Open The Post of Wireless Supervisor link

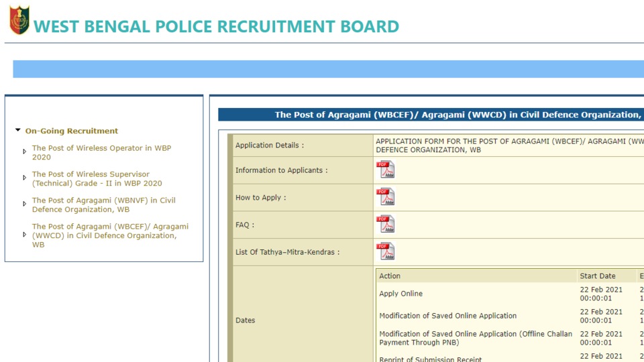pos(97,178)
